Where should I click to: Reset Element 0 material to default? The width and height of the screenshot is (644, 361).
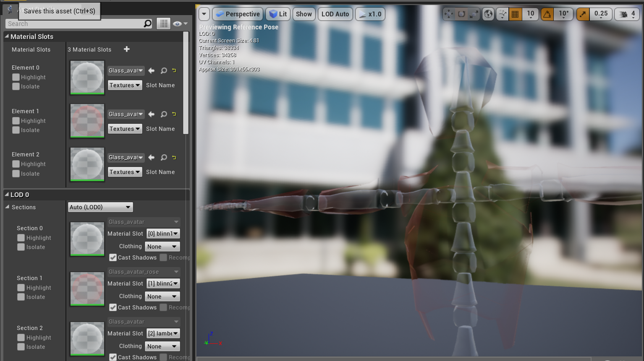pos(174,70)
